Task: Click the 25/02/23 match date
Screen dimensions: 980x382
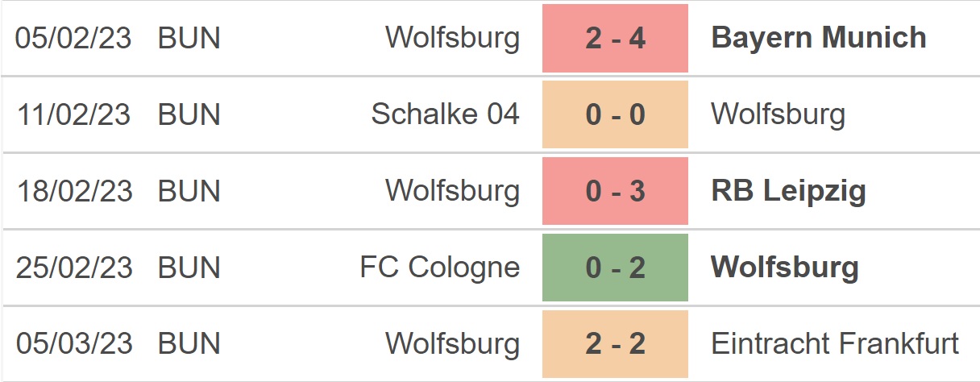Action: [73, 268]
